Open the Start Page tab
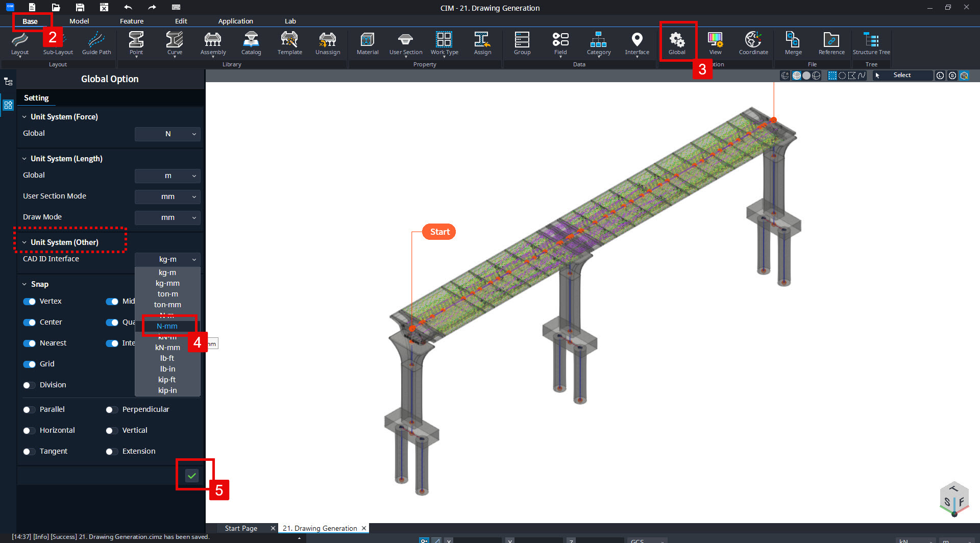 (x=240, y=528)
